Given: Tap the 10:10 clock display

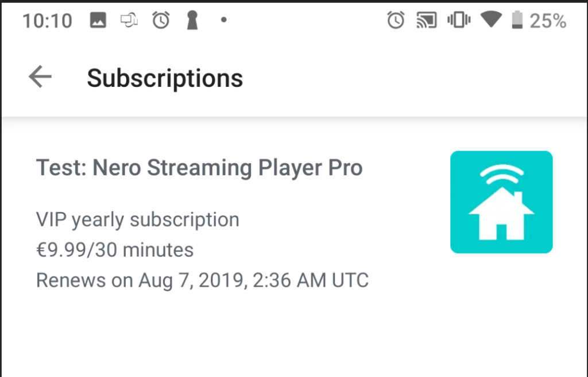Looking at the screenshot, I should pyautogui.click(x=47, y=20).
